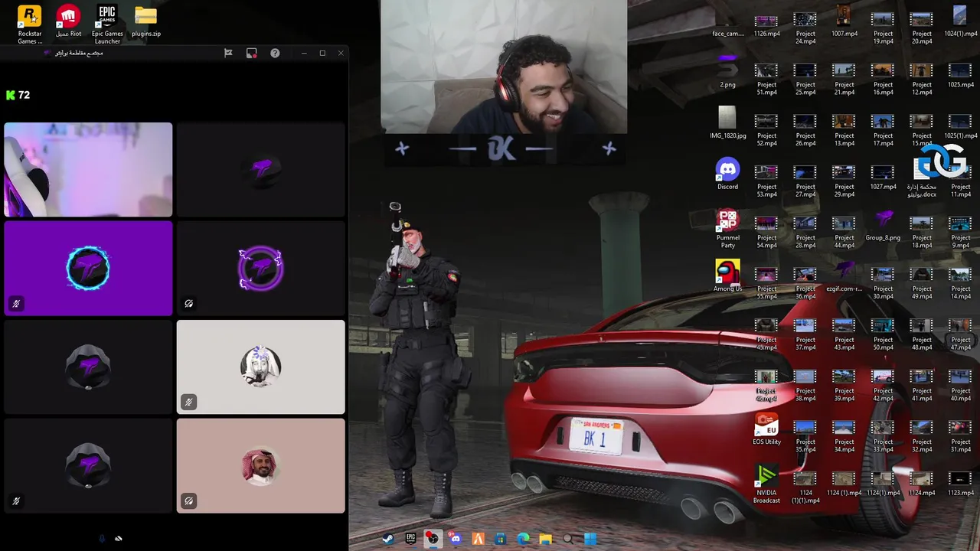Open Discord shortcut on the desktop

(727, 174)
